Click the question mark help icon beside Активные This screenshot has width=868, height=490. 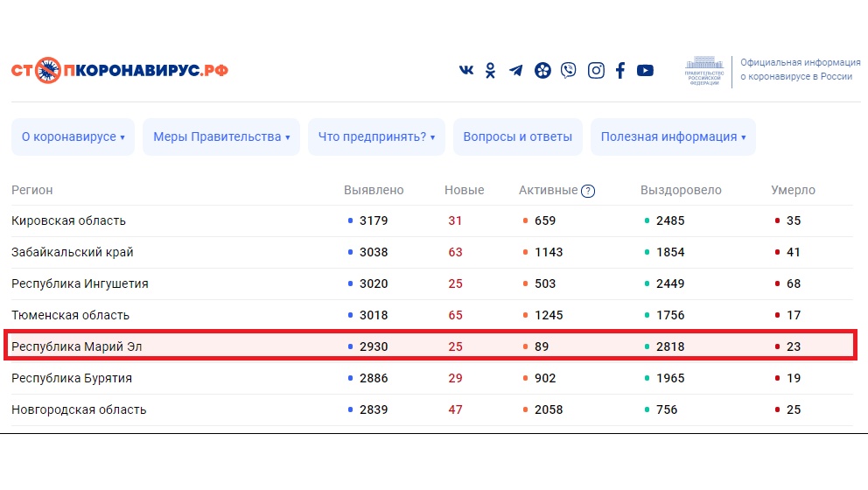click(x=588, y=191)
